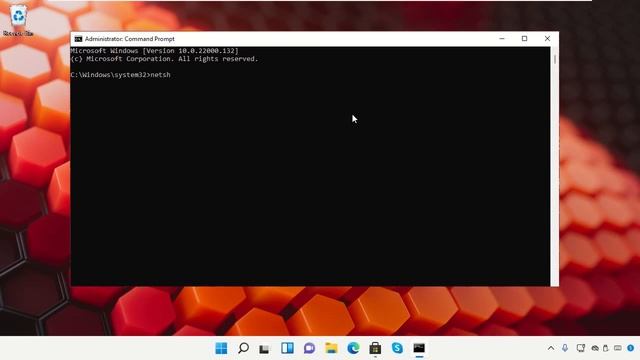This screenshot has width=640, height=360.
Task: Close the Command Prompt window
Action: [x=547, y=39]
